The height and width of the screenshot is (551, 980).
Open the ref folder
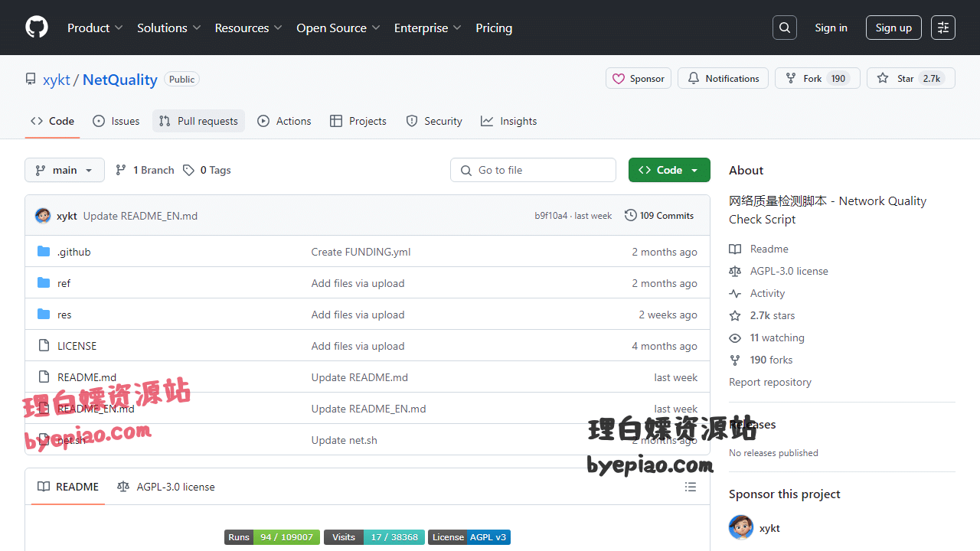[64, 283]
